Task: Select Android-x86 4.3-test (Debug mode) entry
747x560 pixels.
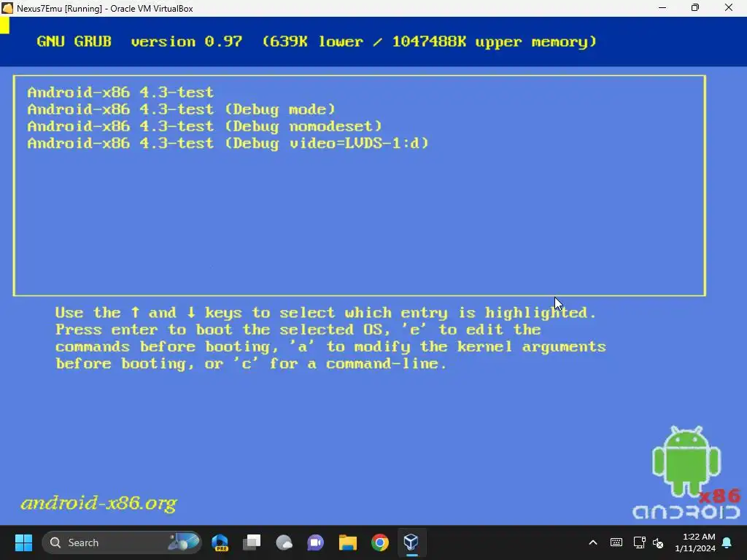Action: click(182, 109)
